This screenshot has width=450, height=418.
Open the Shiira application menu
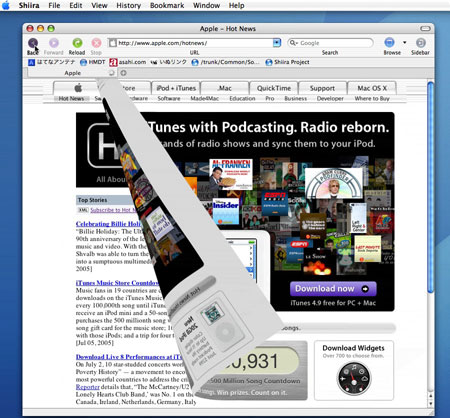[29, 5]
